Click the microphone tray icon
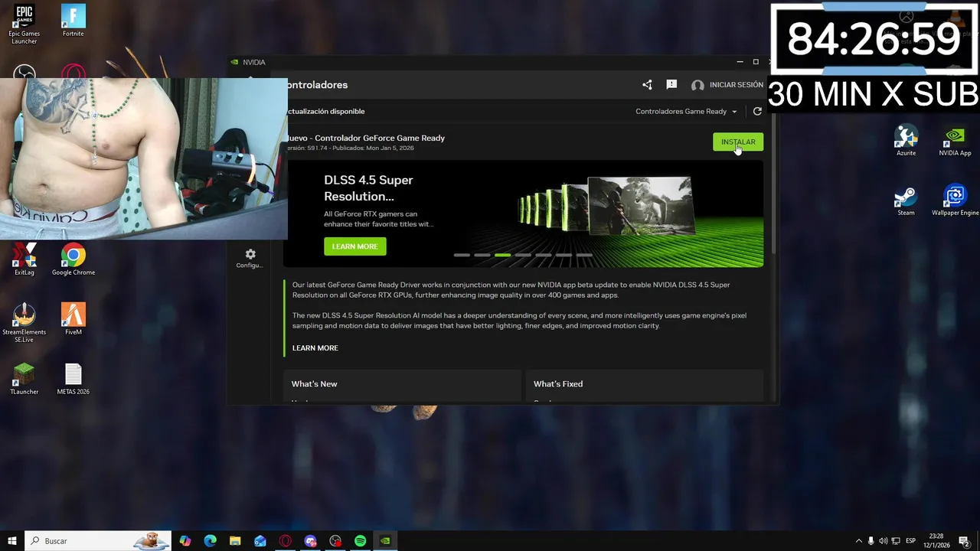The image size is (980, 551). tap(871, 541)
